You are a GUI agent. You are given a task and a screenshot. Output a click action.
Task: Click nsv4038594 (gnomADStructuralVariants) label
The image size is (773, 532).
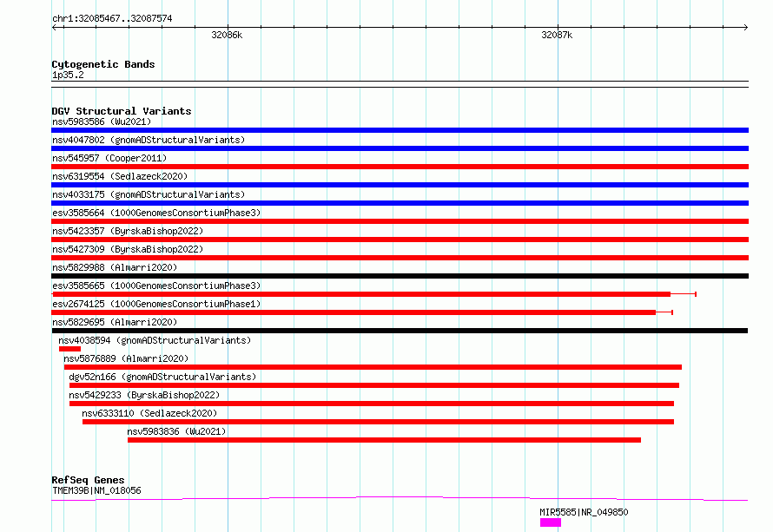155,340
